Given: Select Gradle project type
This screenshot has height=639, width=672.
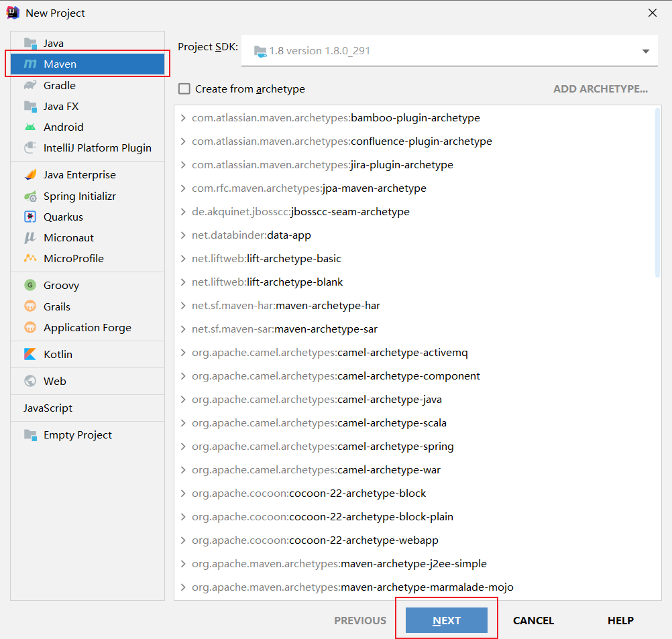Looking at the screenshot, I should (87, 85).
